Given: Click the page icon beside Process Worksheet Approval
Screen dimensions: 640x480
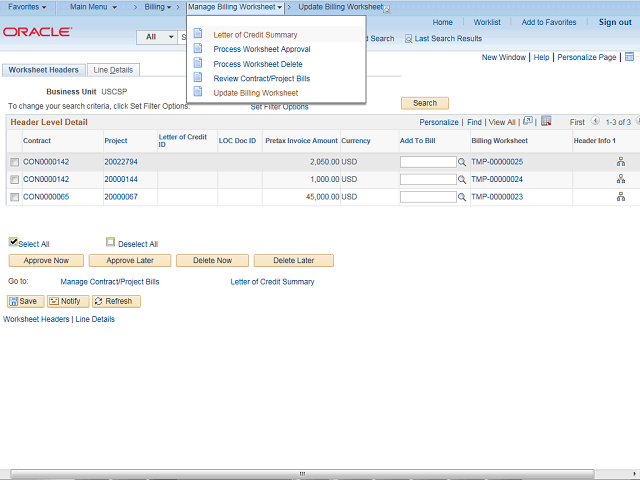Looking at the screenshot, I should coord(198,48).
